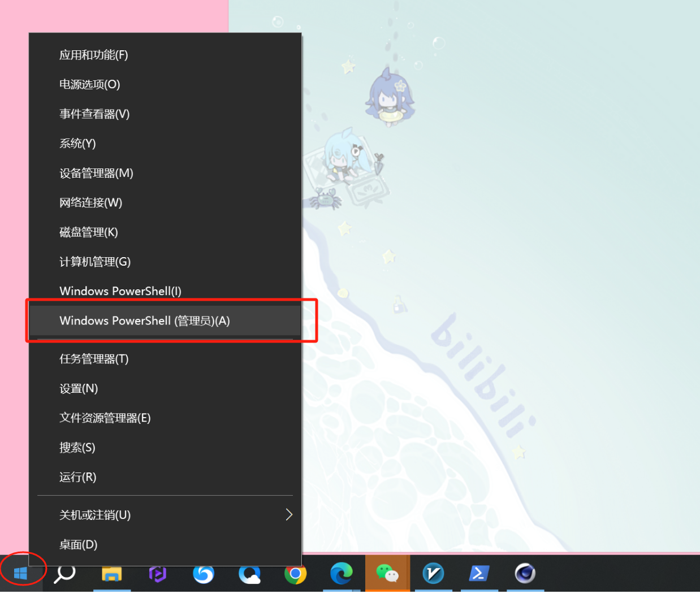Open Microsoft Edge from the taskbar
Screen dimensions: 700x594
(x=341, y=574)
